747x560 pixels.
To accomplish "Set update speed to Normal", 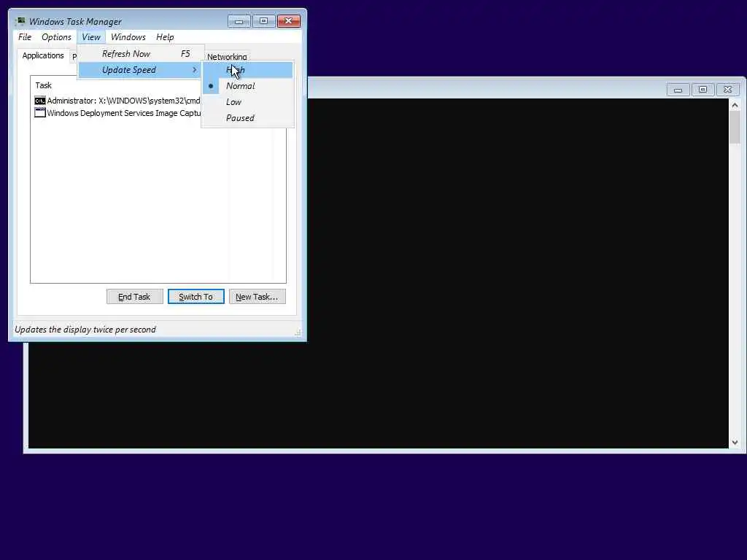I will 247,86.
